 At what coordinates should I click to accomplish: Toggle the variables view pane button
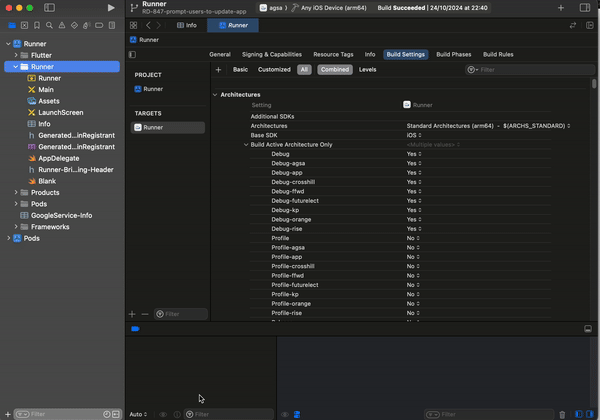pos(579,414)
